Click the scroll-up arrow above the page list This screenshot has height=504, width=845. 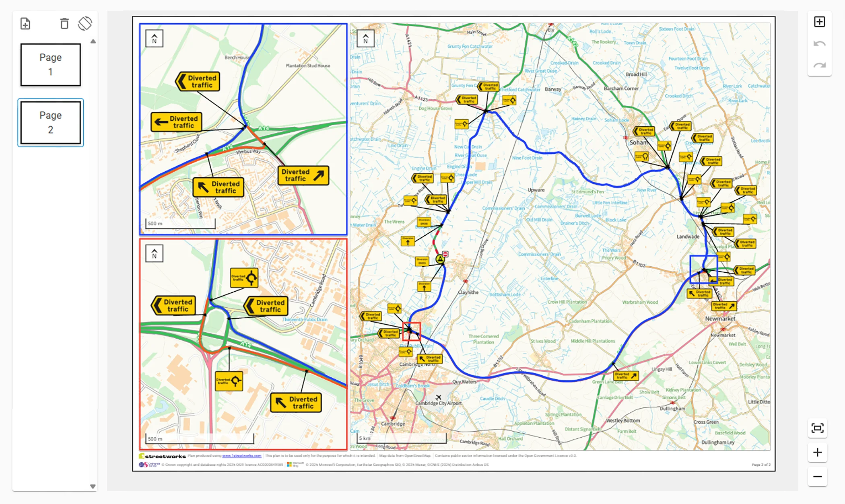click(x=93, y=41)
